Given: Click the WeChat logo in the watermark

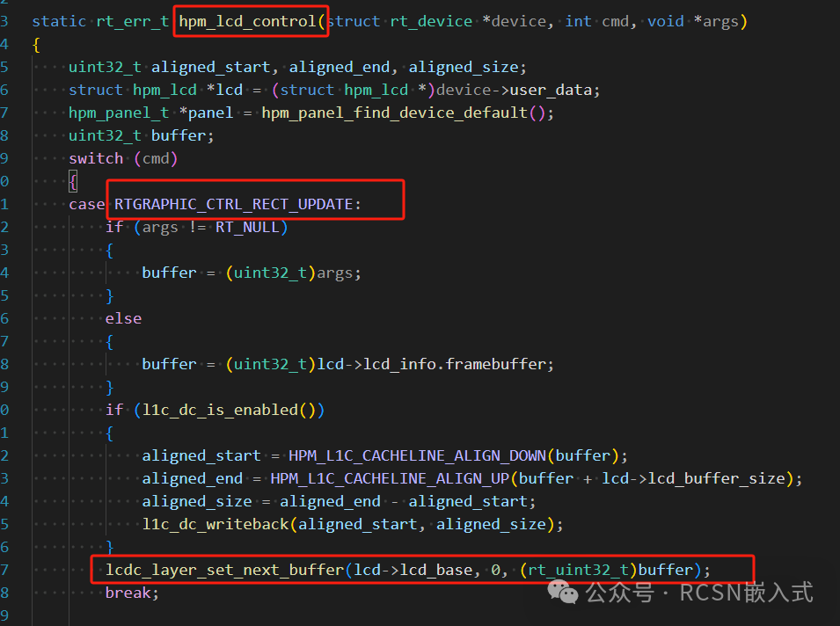Looking at the screenshot, I should pyautogui.click(x=565, y=593).
